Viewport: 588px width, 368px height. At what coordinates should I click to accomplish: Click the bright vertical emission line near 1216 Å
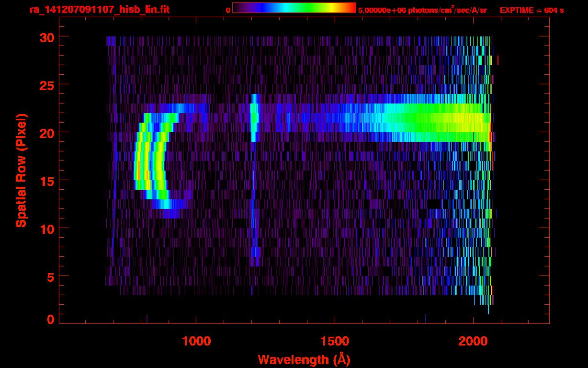tap(254, 118)
